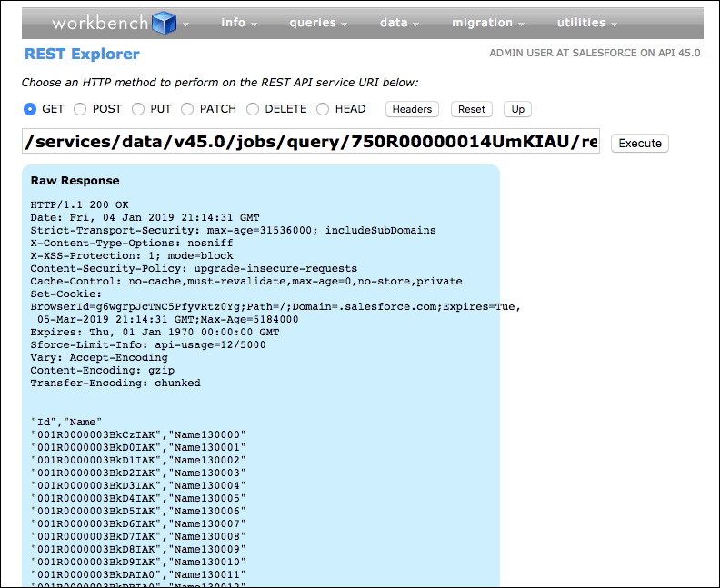Click the Execute button
The image size is (720, 588).
[x=640, y=144]
